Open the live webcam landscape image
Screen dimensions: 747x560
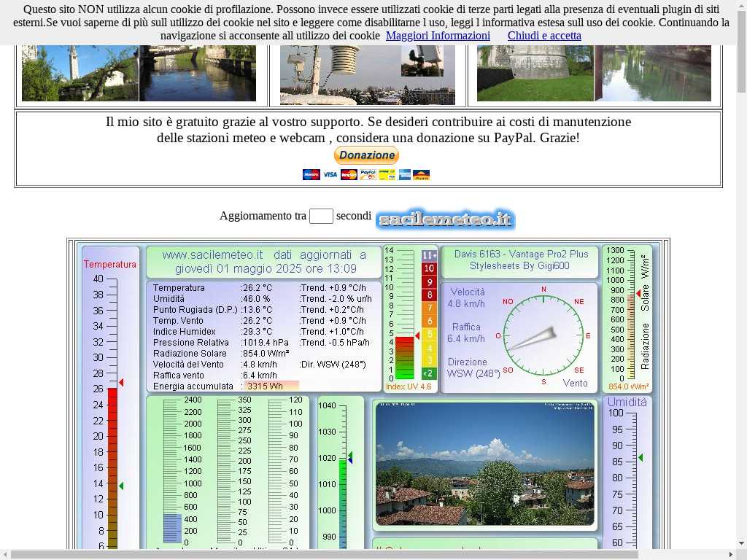pos(485,464)
